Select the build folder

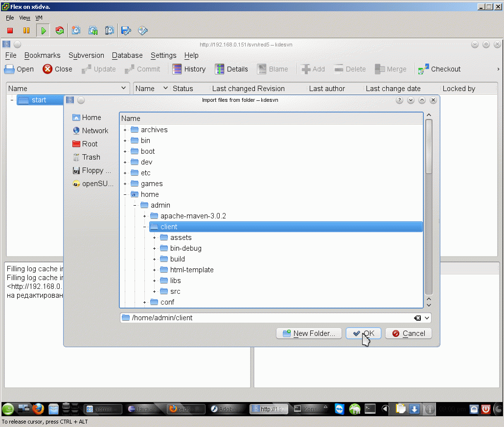(x=173, y=259)
